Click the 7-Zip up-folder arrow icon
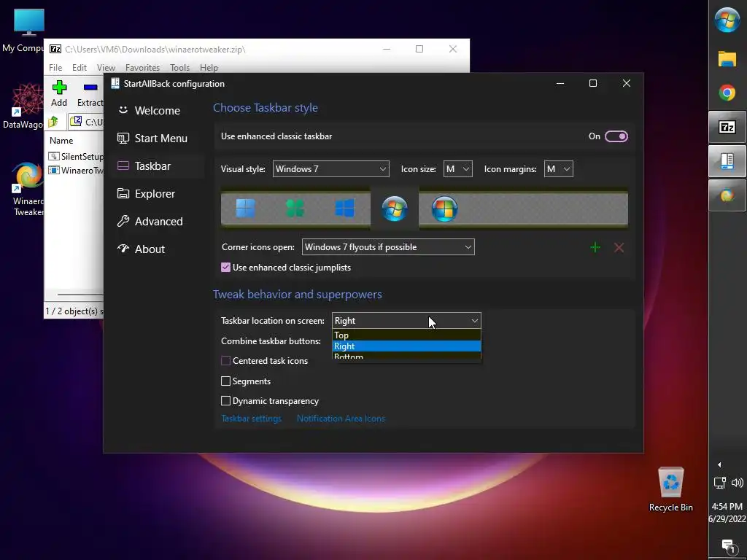 click(53, 122)
